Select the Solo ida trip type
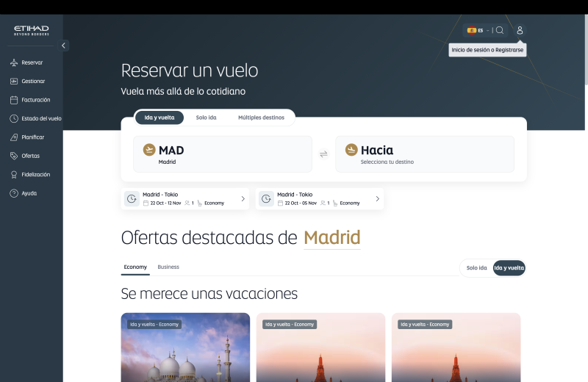Viewport: 588px width, 382px height. click(206, 118)
